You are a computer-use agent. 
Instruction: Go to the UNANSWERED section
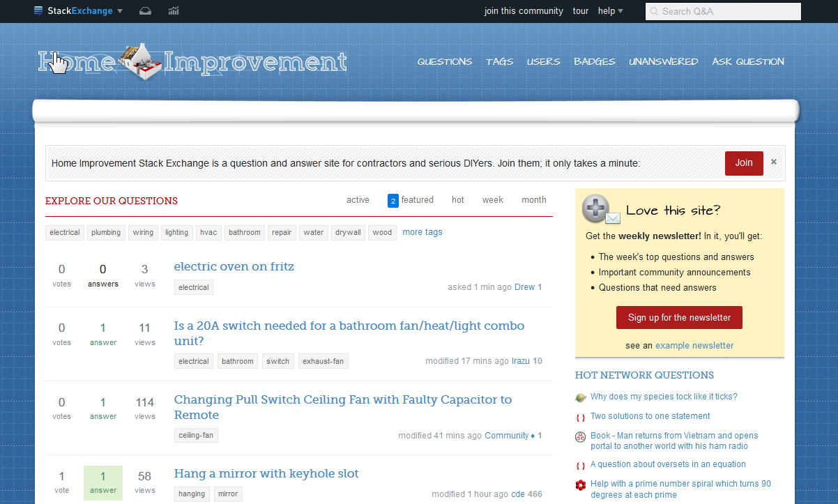(663, 62)
